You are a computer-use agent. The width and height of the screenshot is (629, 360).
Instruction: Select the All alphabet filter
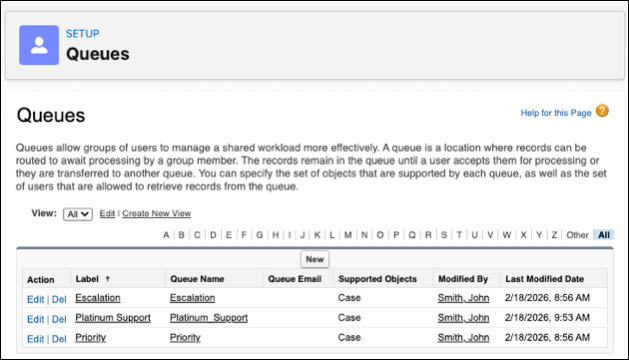(604, 235)
